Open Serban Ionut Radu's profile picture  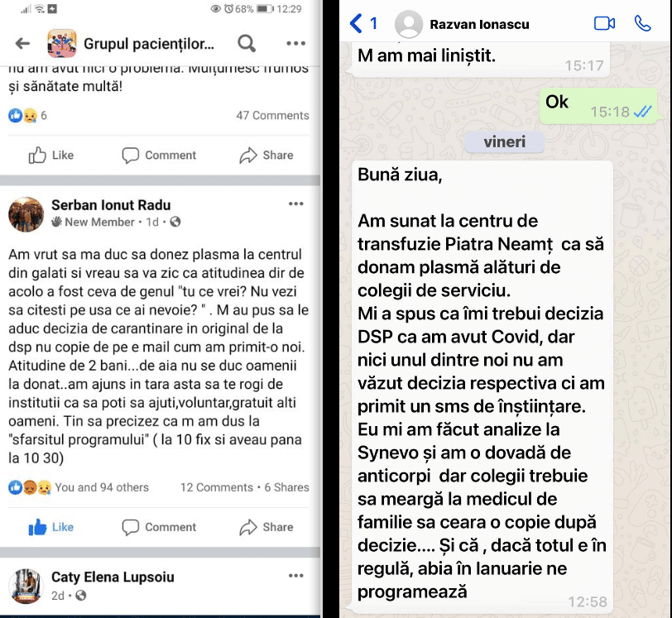[x=26, y=214]
